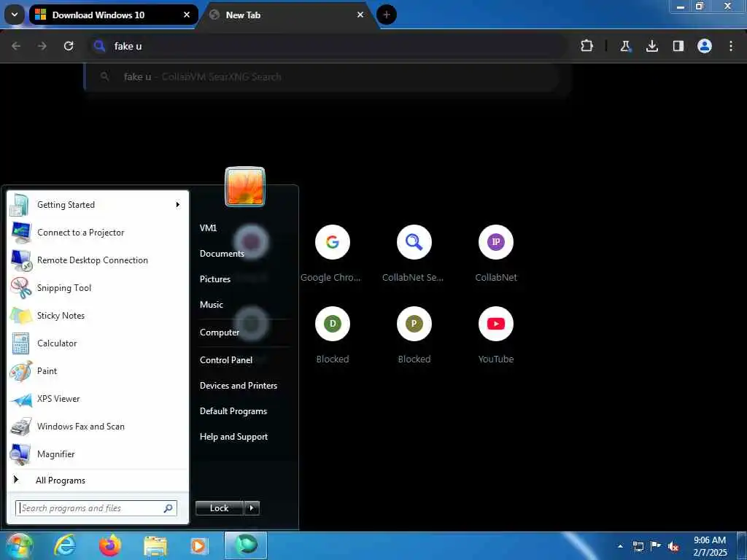Click the flower user account picture
Viewport: 747px width, 560px height.
pos(245,186)
